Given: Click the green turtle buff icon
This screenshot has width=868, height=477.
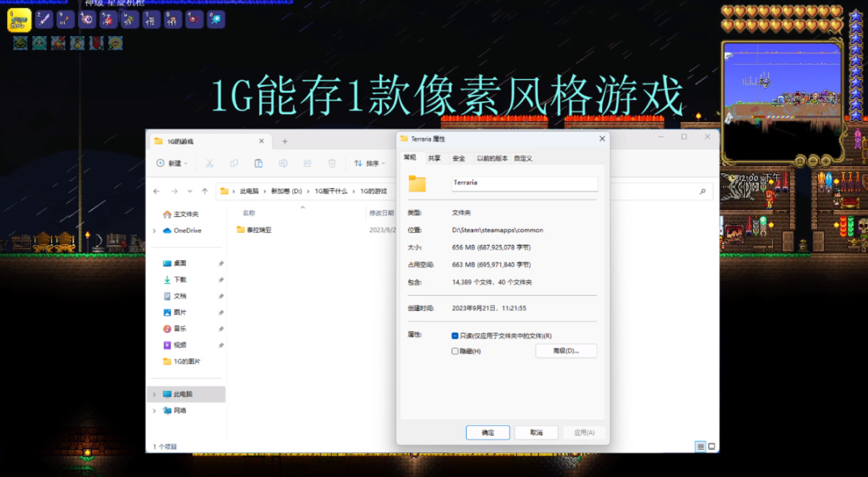Looking at the screenshot, I should click(21, 42).
